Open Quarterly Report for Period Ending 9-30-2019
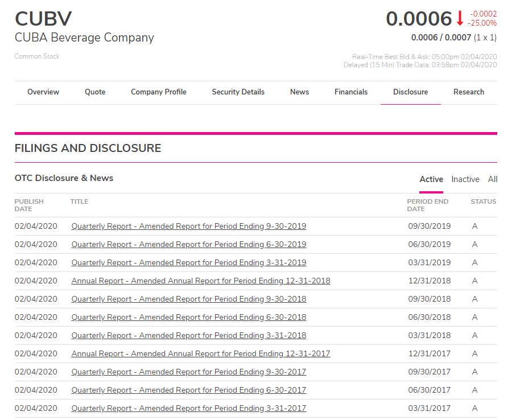 tap(189, 226)
